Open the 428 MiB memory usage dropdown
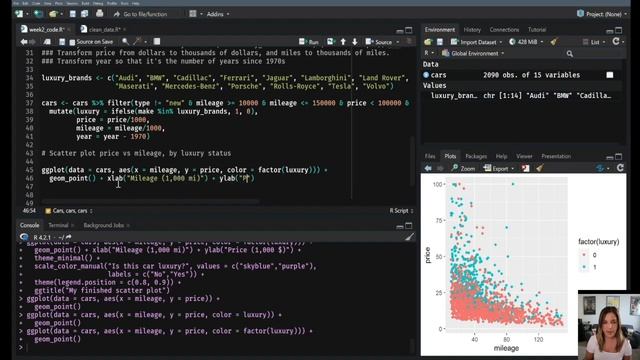640x360 pixels. click(526, 42)
